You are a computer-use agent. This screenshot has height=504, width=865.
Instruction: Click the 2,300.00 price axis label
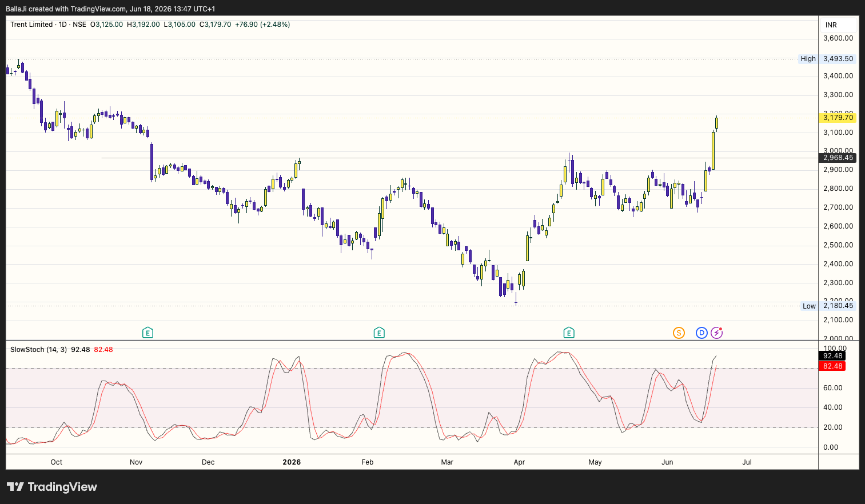tap(838, 283)
